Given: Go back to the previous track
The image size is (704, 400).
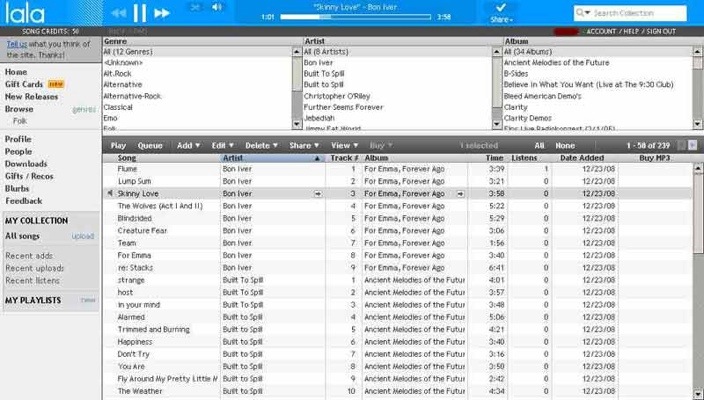Looking at the screenshot, I should coord(118,13).
